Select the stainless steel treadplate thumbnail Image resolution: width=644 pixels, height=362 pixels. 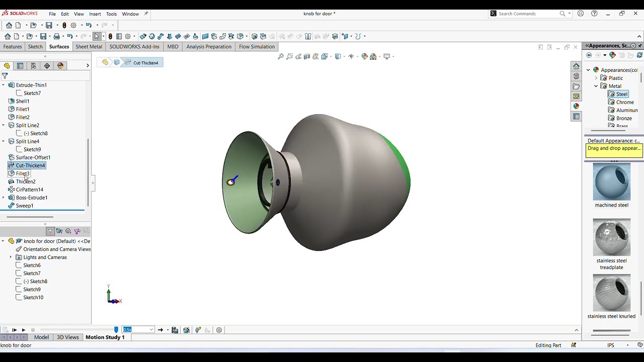[612, 237]
